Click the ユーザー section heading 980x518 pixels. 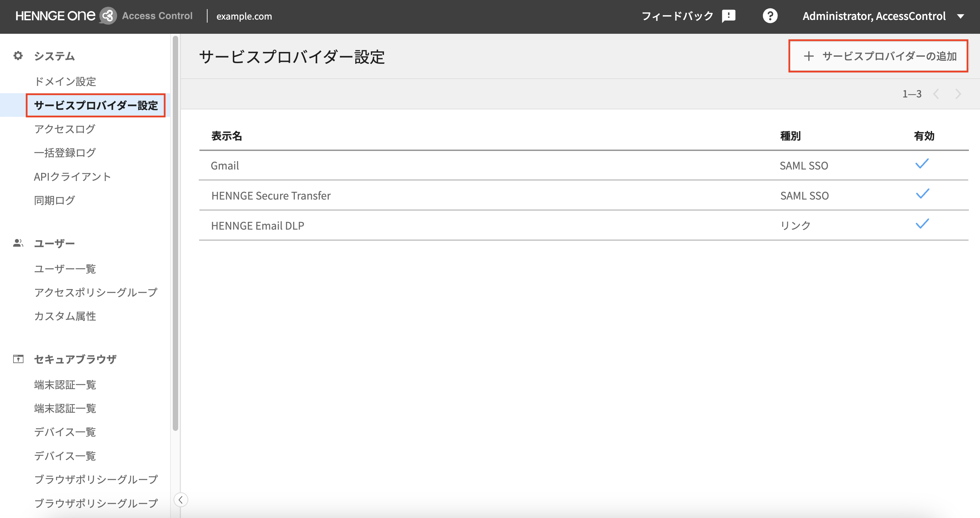tap(54, 243)
